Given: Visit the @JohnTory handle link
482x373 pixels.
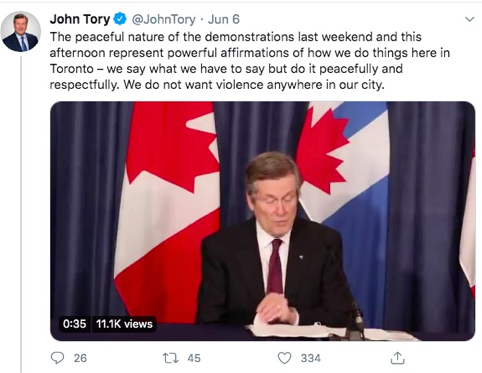Looking at the screenshot, I should [x=164, y=19].
